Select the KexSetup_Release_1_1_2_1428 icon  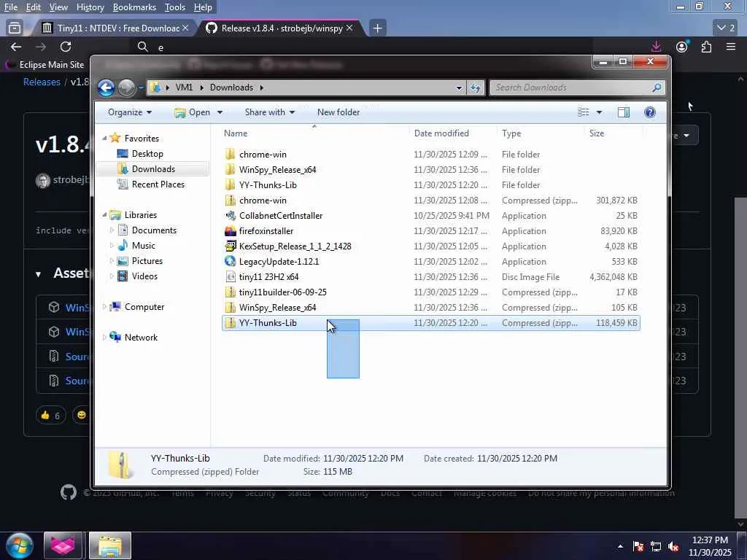click(x=230, y=246)
